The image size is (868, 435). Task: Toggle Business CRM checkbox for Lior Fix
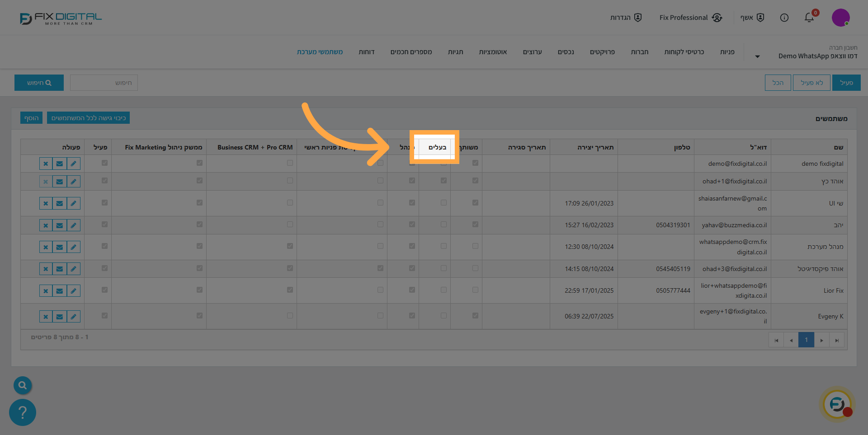[290, 290]
